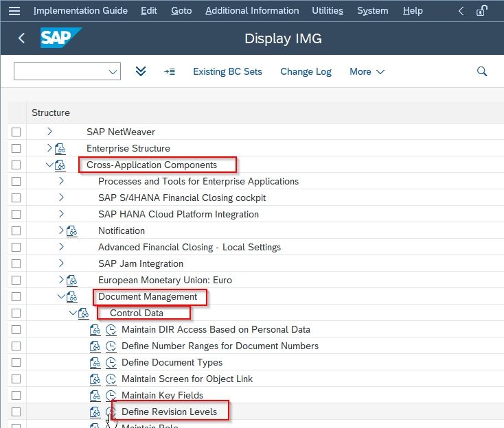Execute Define Document Types activity
504x428 pixels.
(111, 363)
